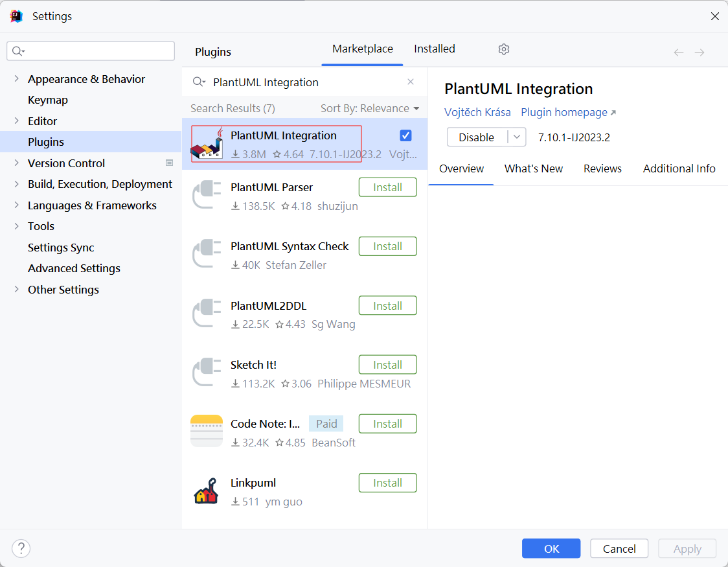The width and height of the screenshot is (728, 567).
Task: Expand Build, Execution, Deployment node
Action: [x=17, y=184]
